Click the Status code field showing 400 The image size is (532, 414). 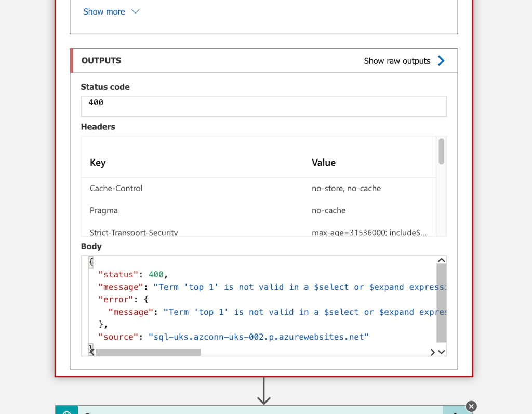coord(263,106)
